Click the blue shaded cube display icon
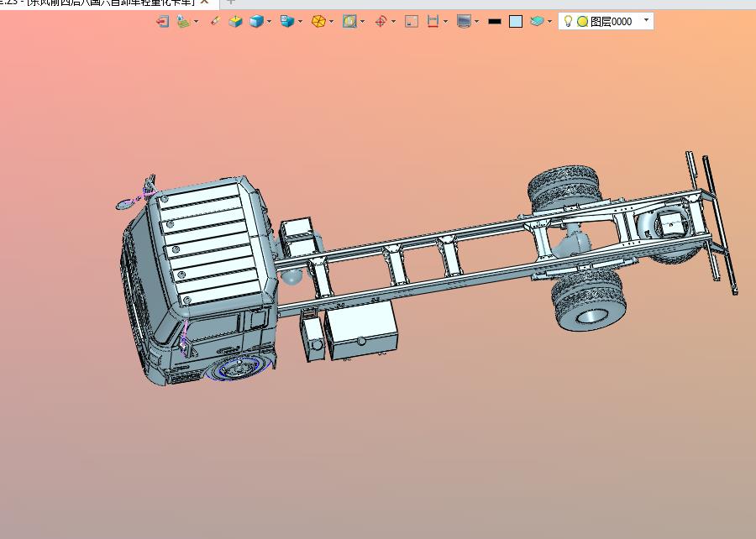 coord(256,21)
